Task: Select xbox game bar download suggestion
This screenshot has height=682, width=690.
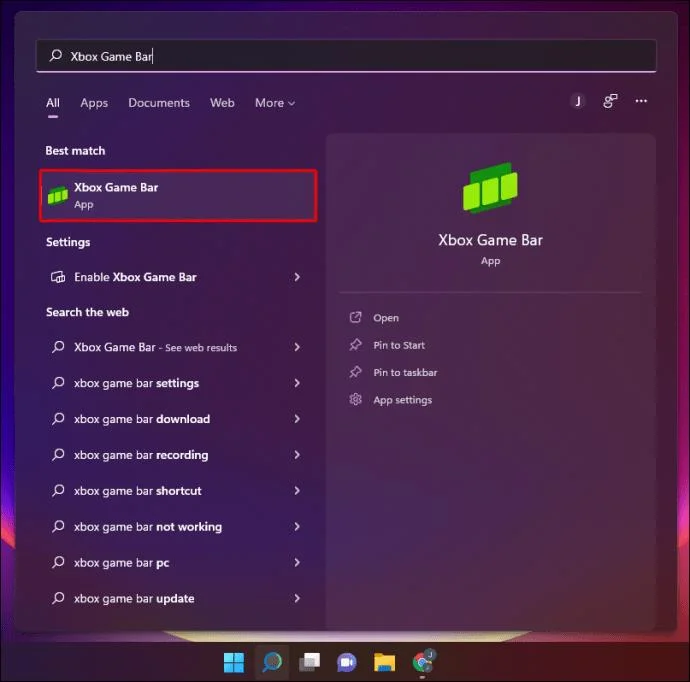Action: click(x=176, y=419)
